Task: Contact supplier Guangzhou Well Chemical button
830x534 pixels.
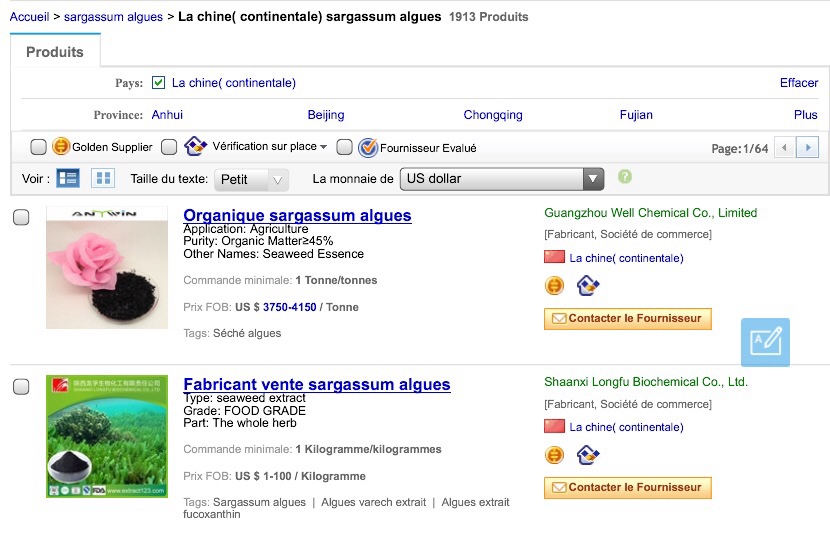Action: point(628,319)
